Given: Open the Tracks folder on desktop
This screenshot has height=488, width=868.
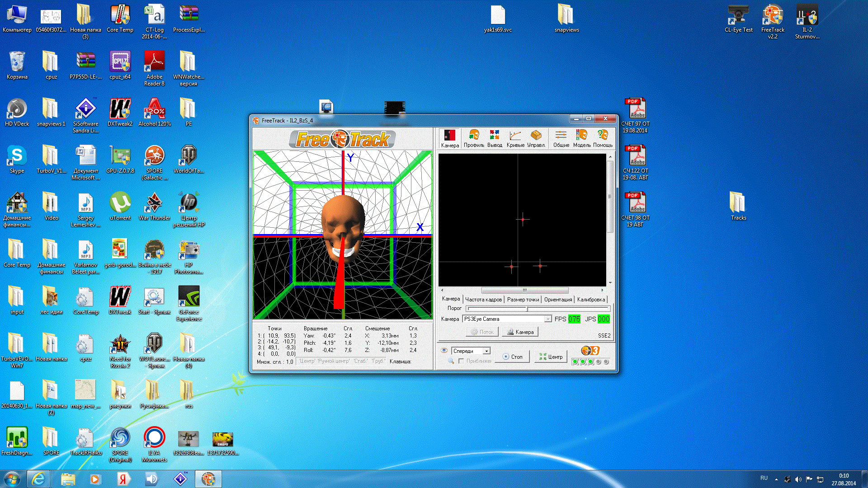Looking at the screenshot, I should coord(738,206).
